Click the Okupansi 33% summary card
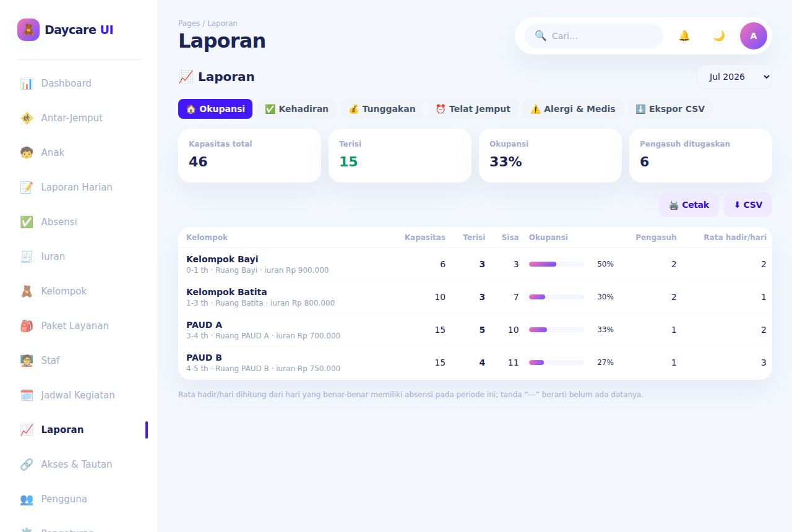The width and height of the screenshot is (792, 532). coord(550,155)
